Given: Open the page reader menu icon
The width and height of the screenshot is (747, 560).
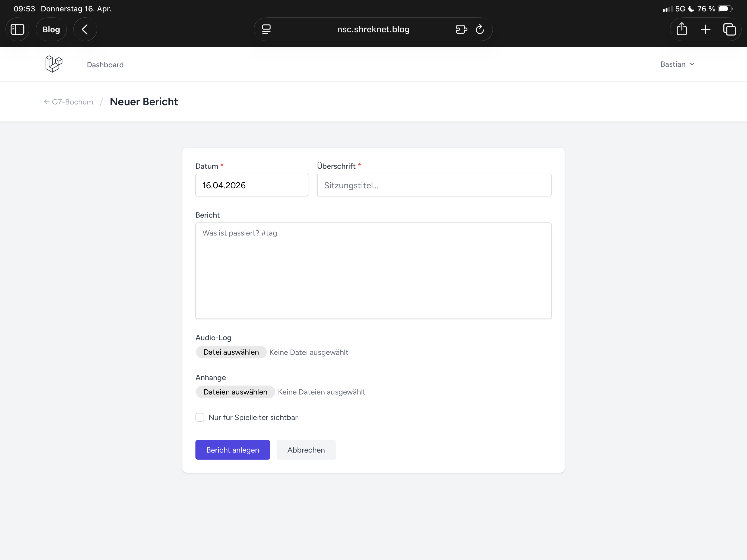Looking at the screenshot, I should point(266,29).
